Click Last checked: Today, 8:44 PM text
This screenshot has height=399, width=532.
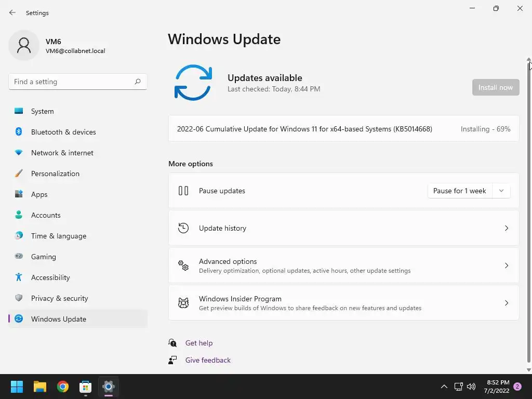(x=274, y=89)
